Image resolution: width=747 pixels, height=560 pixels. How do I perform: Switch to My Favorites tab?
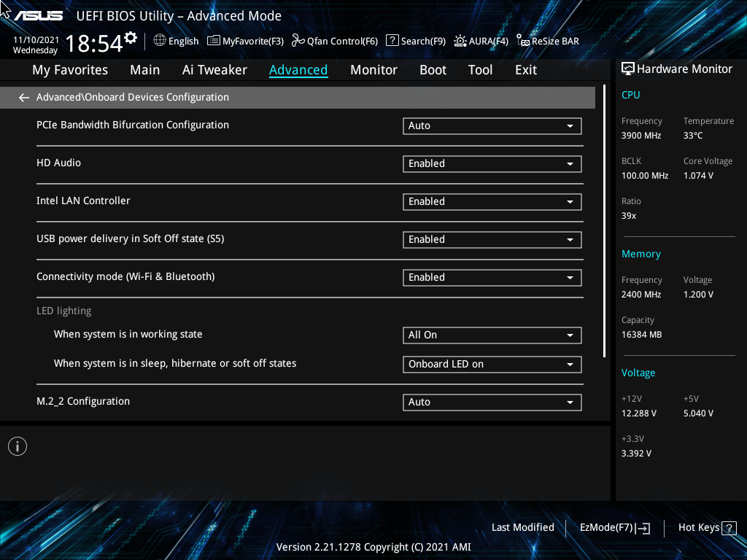click(x=70, y=70)
